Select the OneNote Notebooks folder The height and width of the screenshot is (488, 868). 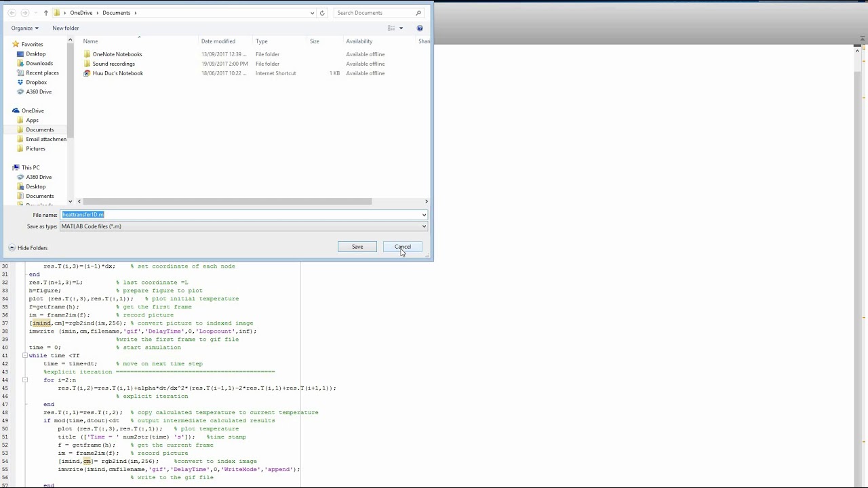117,54
